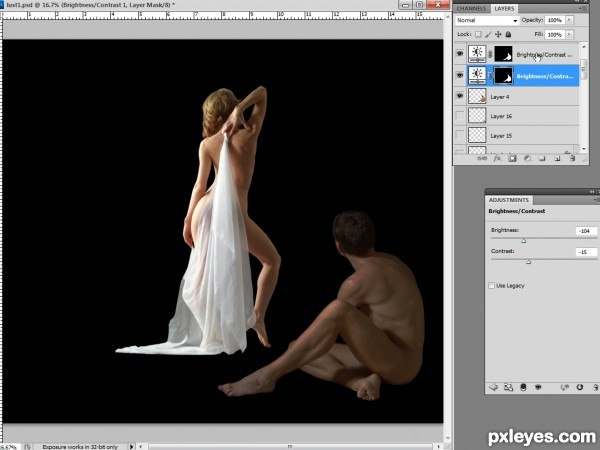600x450 pixels.
Task: Create new fill or adjustment layer
Action: [x=527, y=158]
